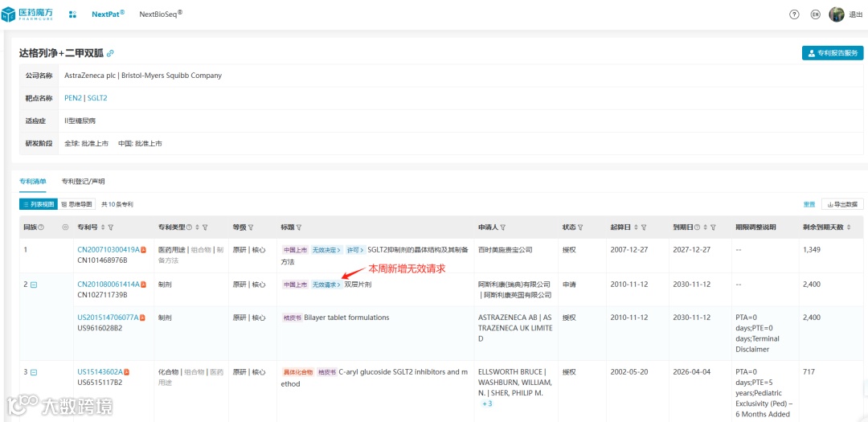Open patent US15143602A link
Screen dimensions: 868x422
100,372
